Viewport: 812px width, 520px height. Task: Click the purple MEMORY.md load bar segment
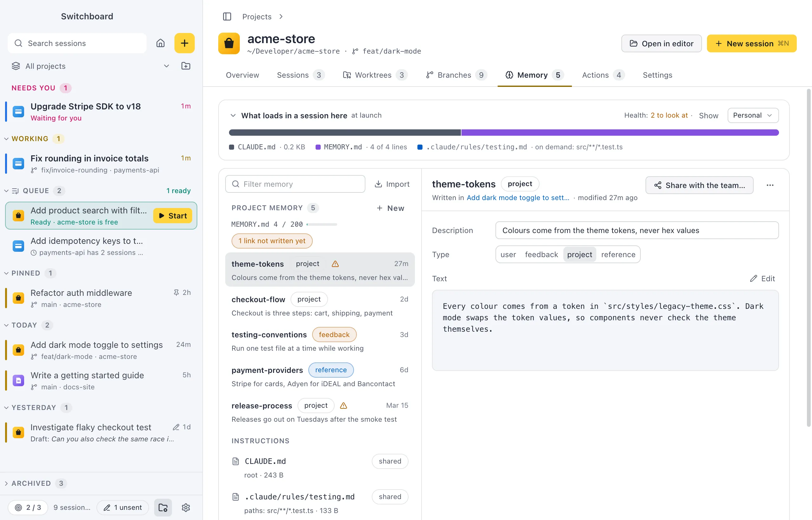620,133
